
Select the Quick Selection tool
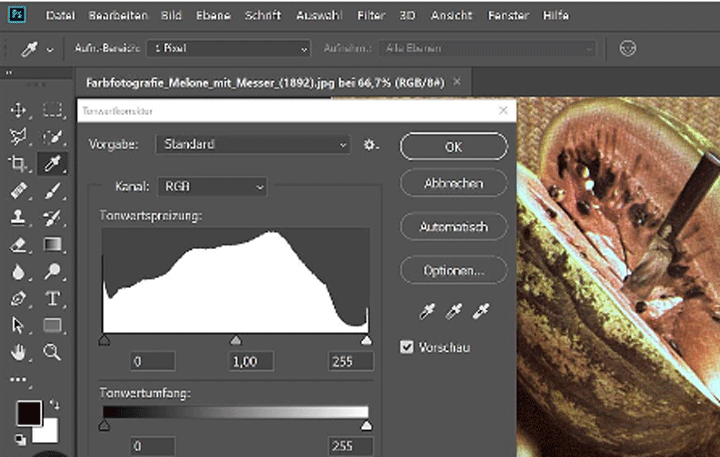coord(52,137)
